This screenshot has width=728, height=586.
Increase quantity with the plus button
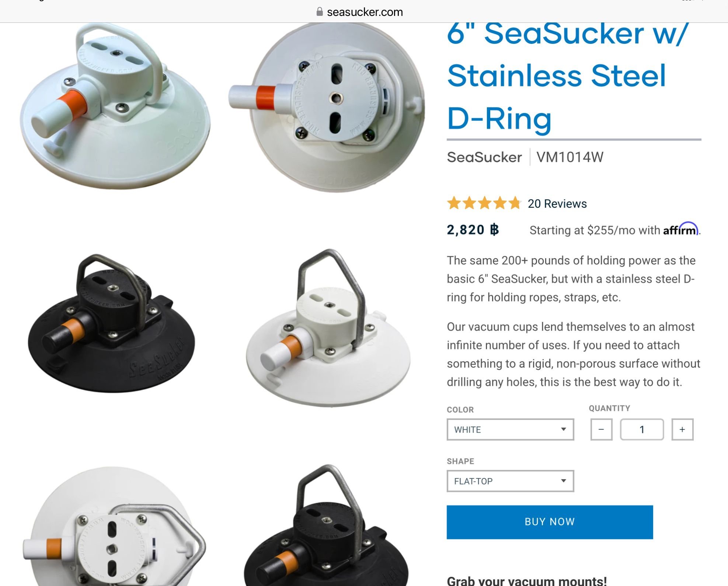(x=682, y=429)
